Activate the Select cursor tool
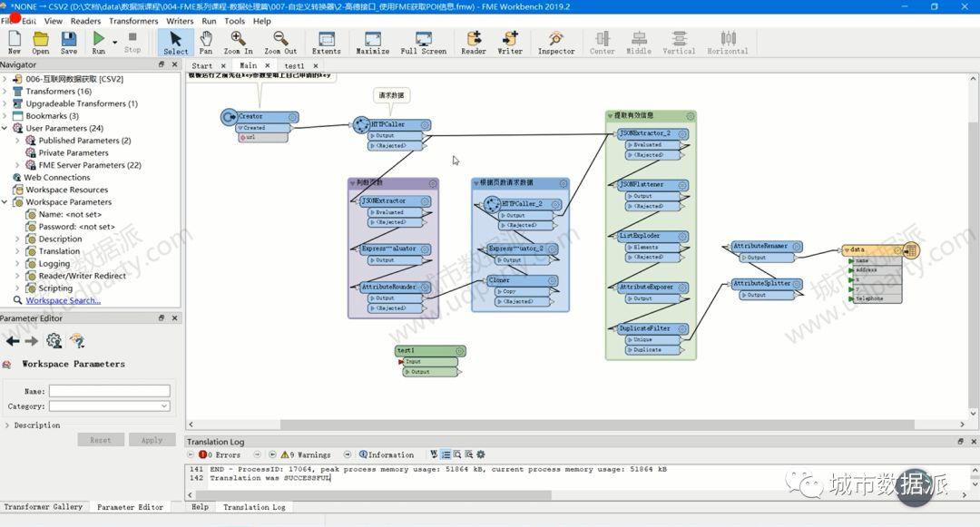 point(176,43)
